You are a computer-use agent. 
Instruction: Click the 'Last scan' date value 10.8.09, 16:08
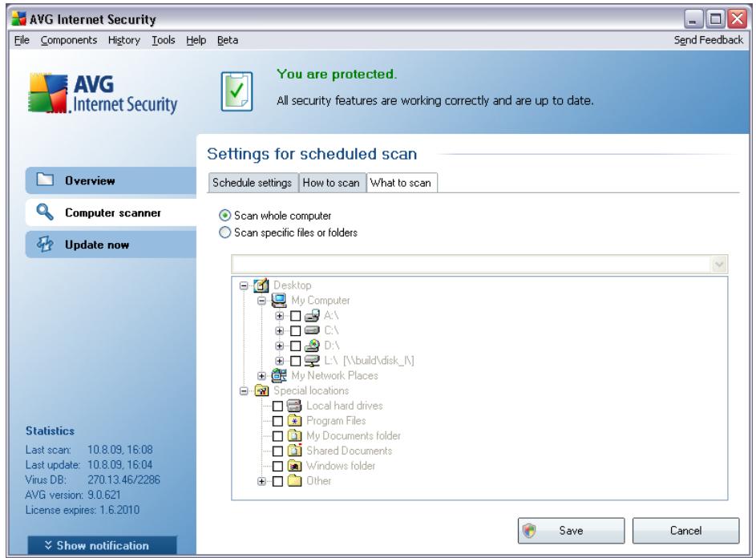click(120, 450)
